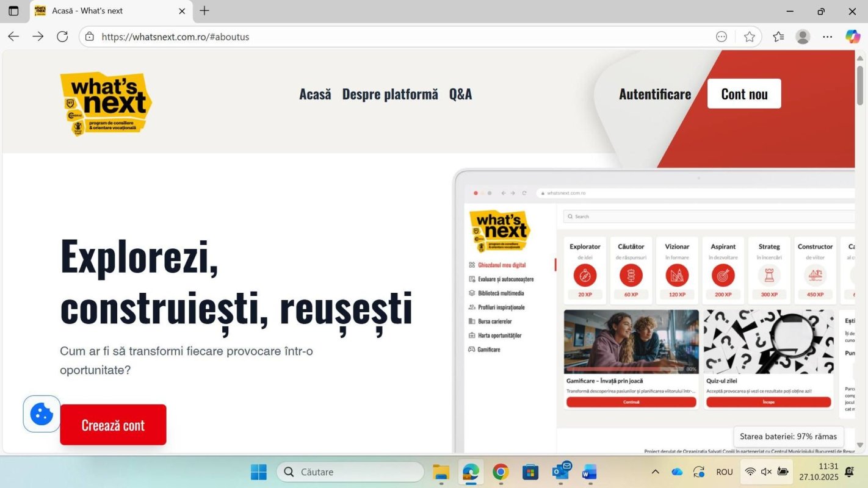Open the Autentificare login link
868x488 pixels.
click(x=654, y=94)
